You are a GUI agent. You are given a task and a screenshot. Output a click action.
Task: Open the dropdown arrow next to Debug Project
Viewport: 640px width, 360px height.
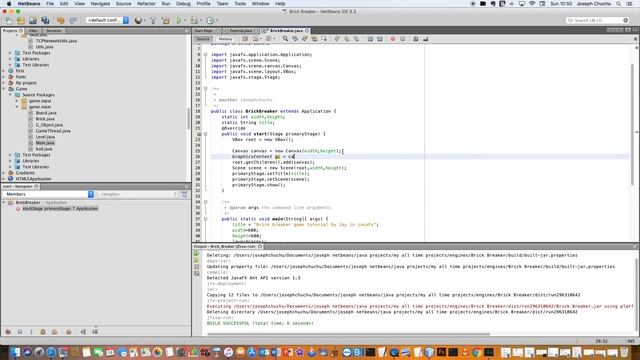(x=200, y=20)
